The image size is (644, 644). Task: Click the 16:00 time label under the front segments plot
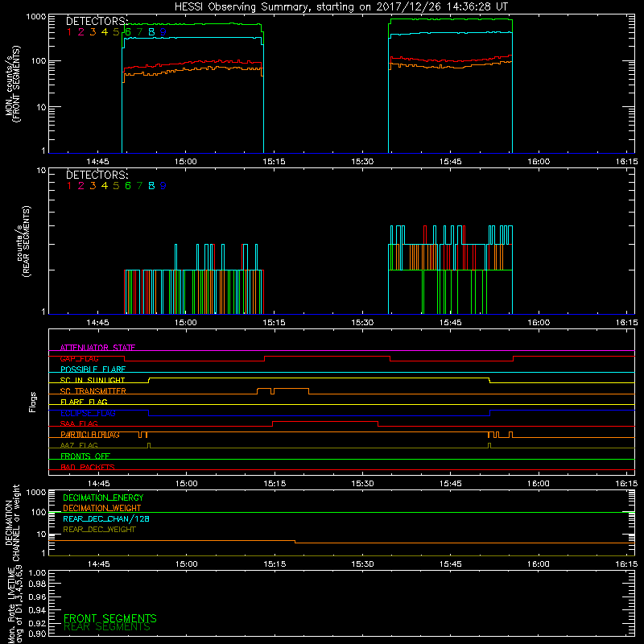point(539,162)
